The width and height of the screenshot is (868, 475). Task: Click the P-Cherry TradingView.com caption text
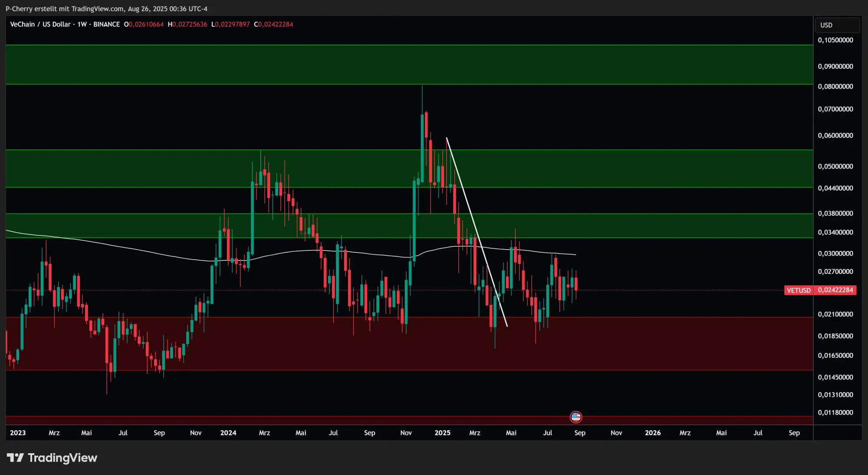pos(106,9)
